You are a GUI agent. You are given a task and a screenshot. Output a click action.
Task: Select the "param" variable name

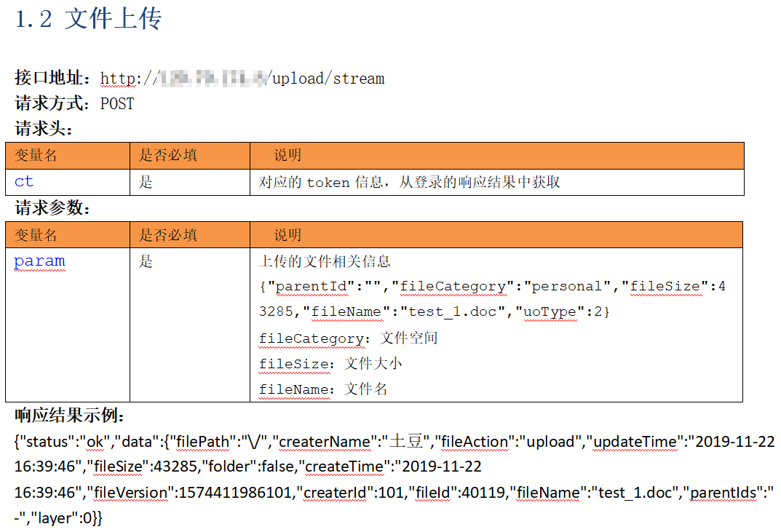[x=39, y=261]
